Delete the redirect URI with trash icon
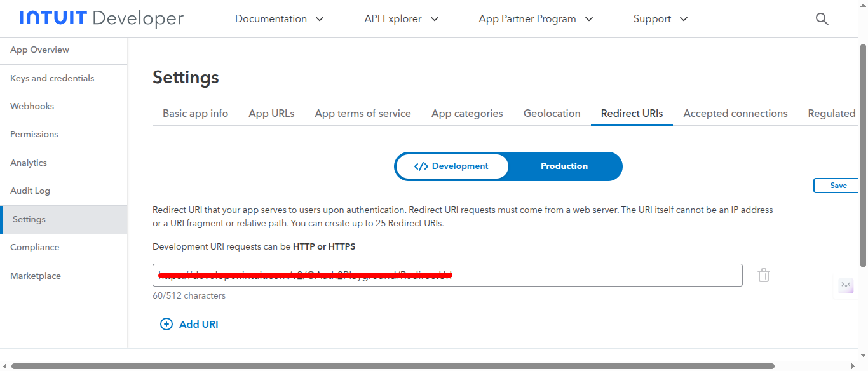 click(x=764, y=275)
